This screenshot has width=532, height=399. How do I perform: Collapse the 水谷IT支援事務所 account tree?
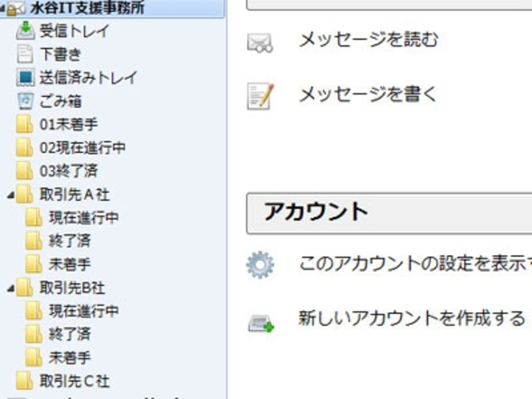[3, 9]
